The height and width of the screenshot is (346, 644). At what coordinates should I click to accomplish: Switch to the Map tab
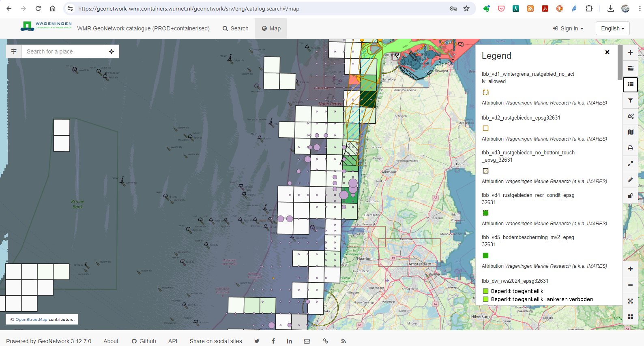(x=271, y=28)
